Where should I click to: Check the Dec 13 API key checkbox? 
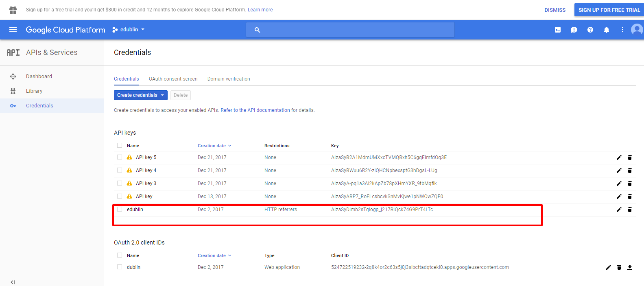pos(120,196)
